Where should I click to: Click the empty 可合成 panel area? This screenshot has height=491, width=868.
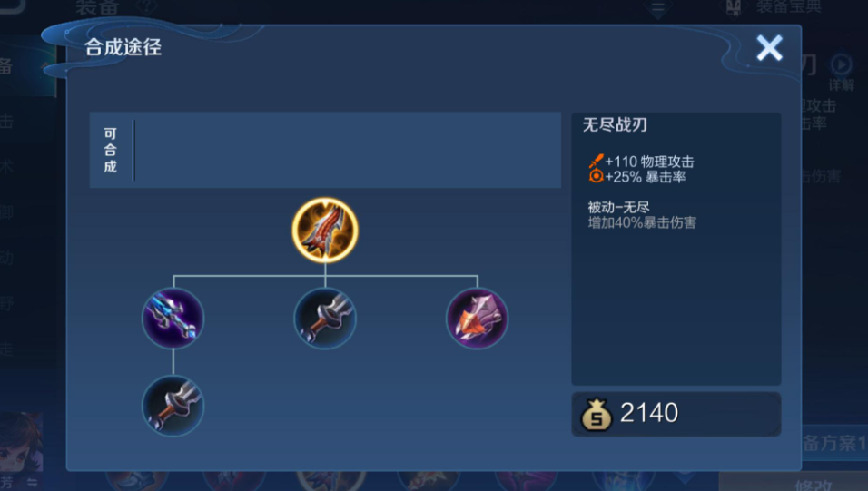coord(347,150)
